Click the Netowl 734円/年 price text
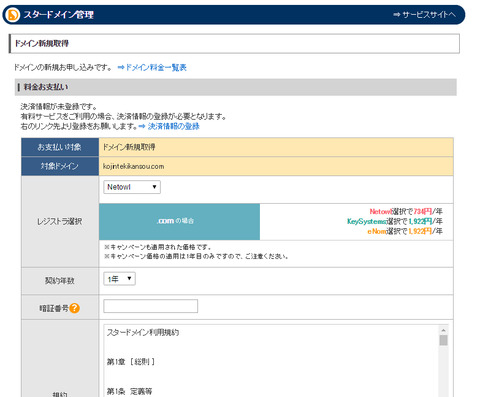 tap(406, 211)
